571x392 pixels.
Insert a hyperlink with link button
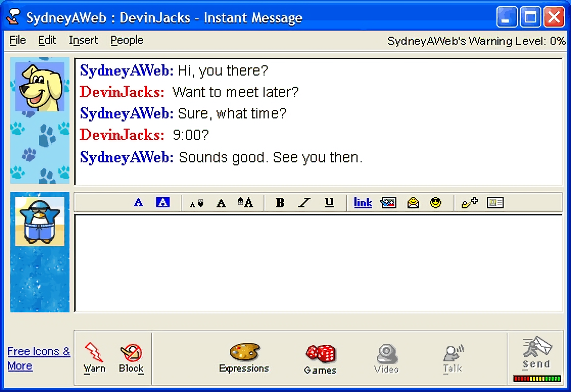click(363, 203)
